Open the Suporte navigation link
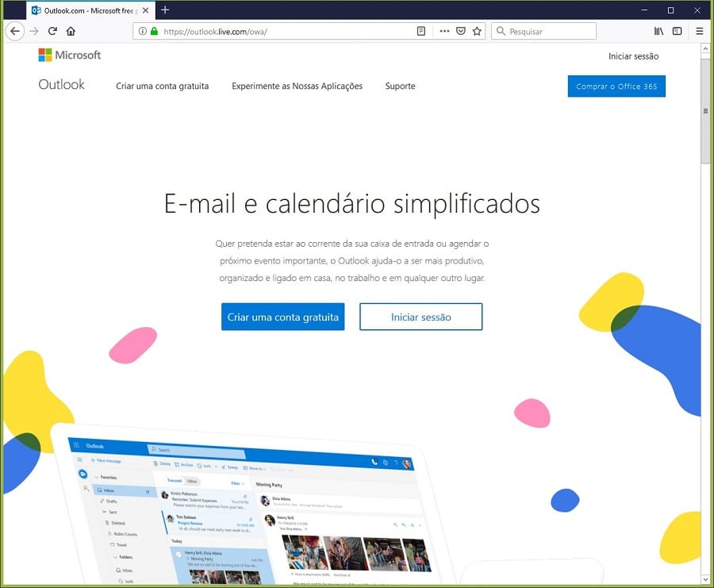The height and width of the screenshot is (588, 714). (x=400, y=86)
